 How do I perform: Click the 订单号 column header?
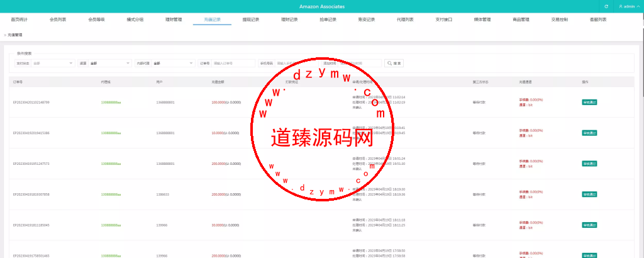coord(18,82)
